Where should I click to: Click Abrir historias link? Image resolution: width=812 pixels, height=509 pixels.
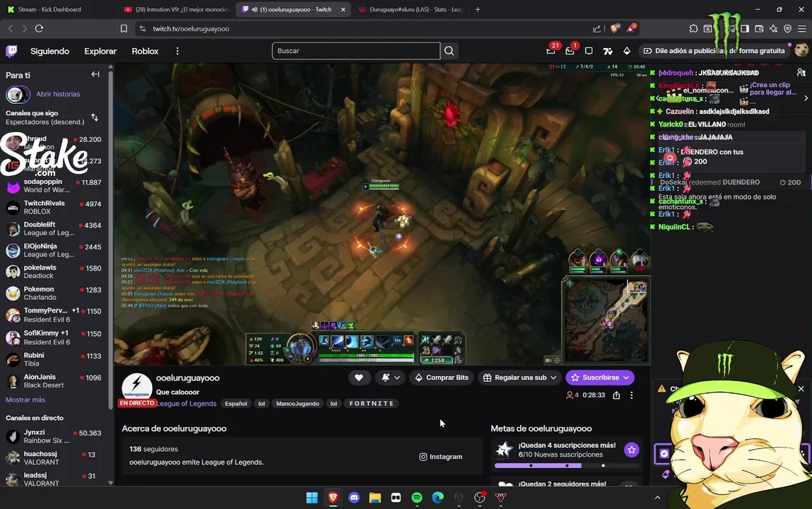click(58, 94)
